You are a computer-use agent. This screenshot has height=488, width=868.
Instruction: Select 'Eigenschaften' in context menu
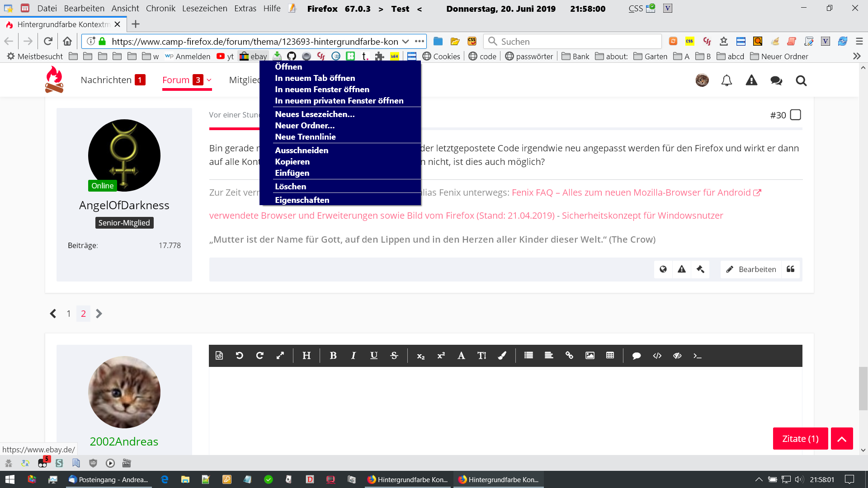(x=302, y=200)
